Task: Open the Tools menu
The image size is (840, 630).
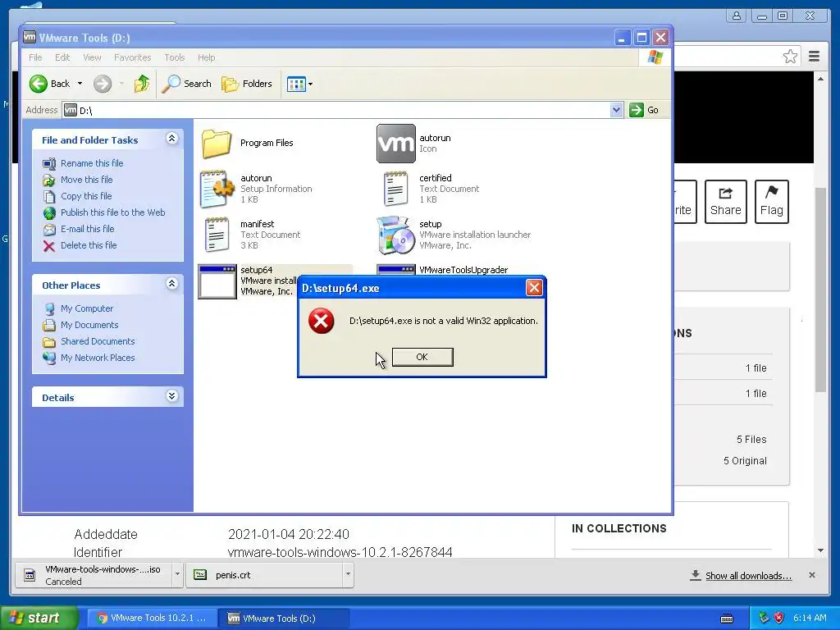Action: (x=175, y=57)
